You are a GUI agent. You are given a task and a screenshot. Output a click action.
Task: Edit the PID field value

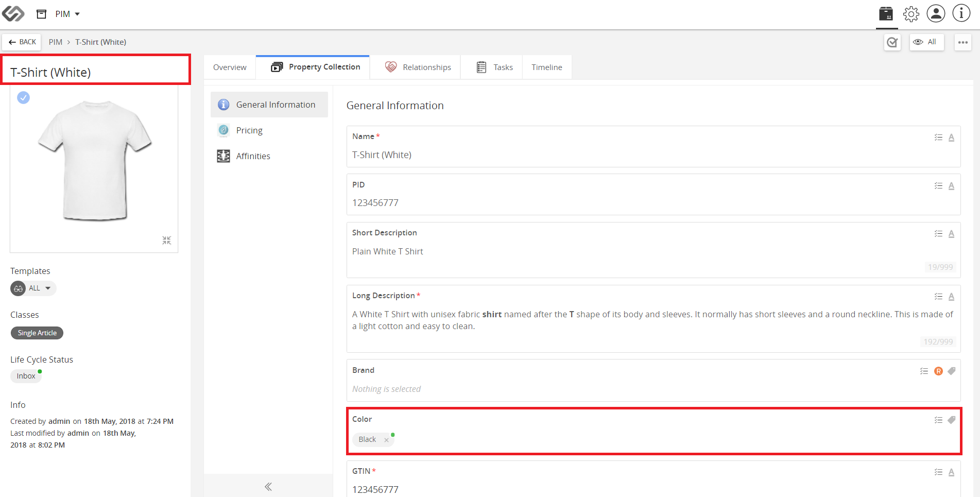(654, 203)
